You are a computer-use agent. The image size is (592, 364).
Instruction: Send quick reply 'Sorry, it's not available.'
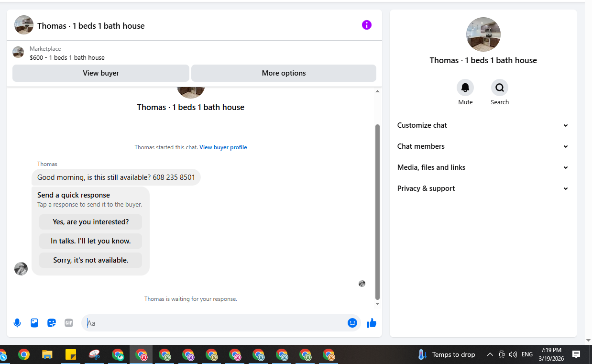[x=90, y=260]
